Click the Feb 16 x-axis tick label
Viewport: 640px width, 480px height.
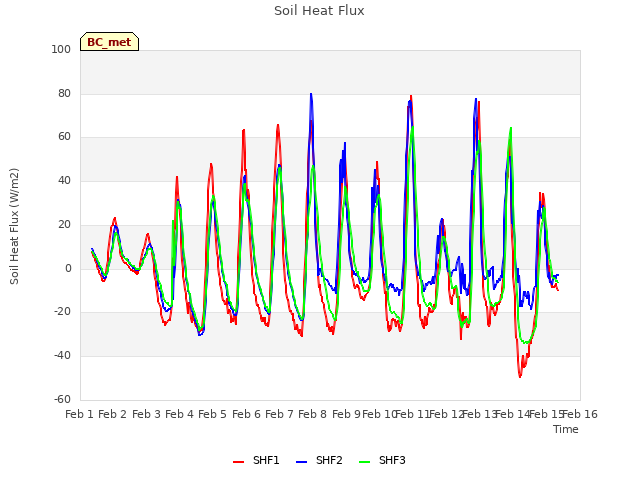580,414
